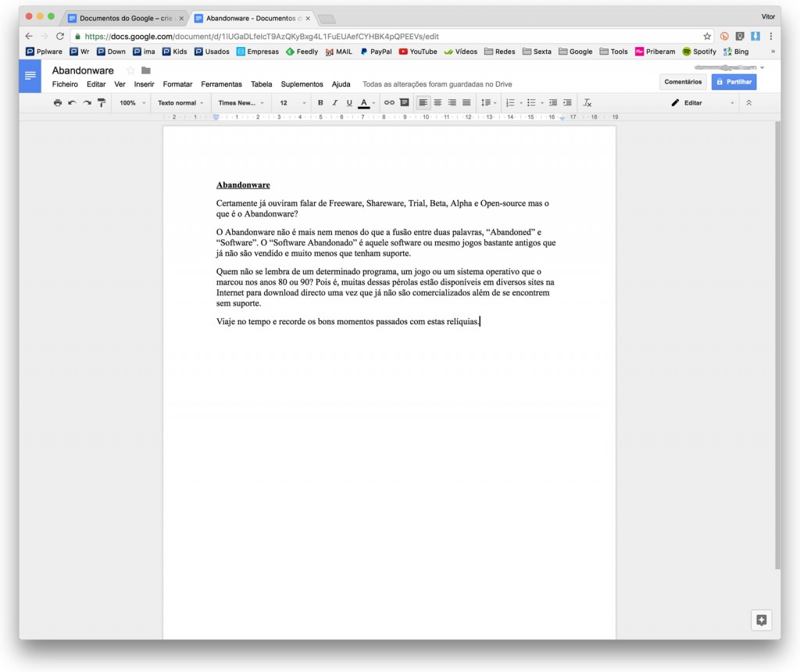The image size is (800, 672).
Task: Click the Partilhar button
Action: (x=733, y=80)
